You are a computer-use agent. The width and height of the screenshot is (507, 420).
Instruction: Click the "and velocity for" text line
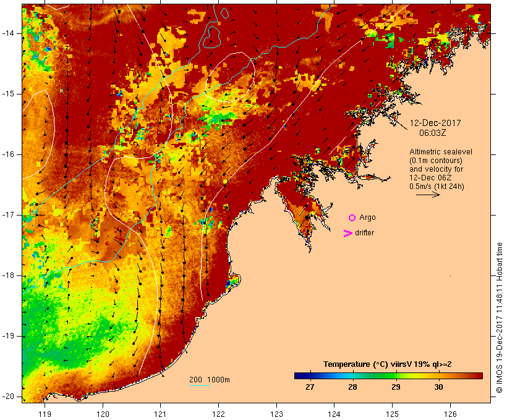436,169
